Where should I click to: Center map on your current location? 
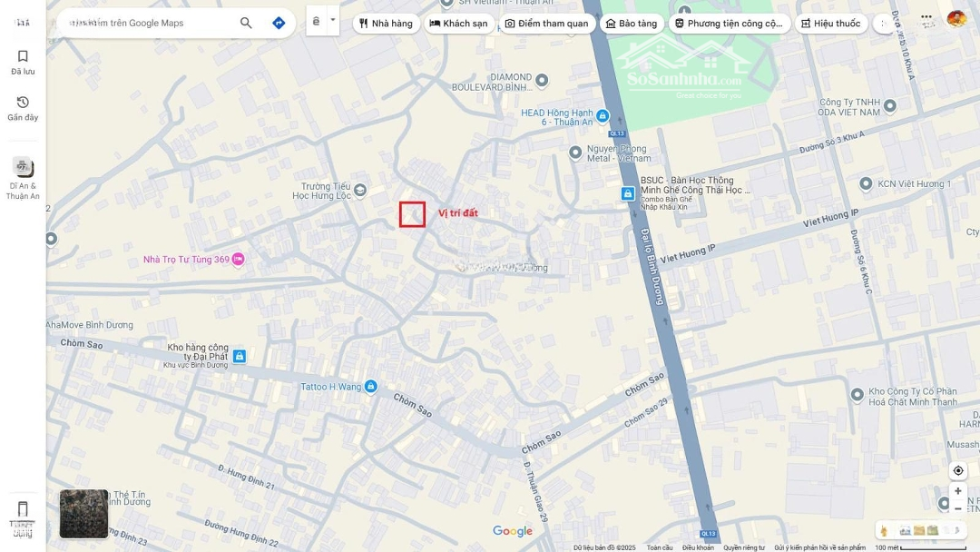(957, 470)
